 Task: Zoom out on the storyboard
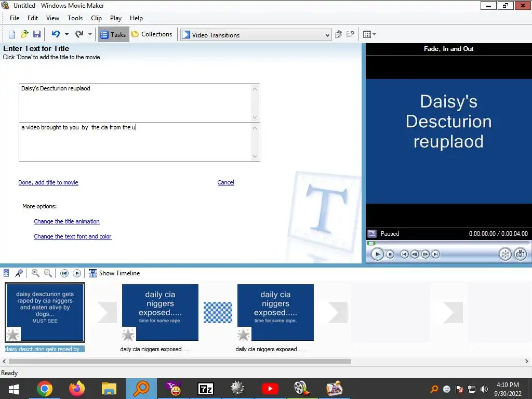coord(48,273)
